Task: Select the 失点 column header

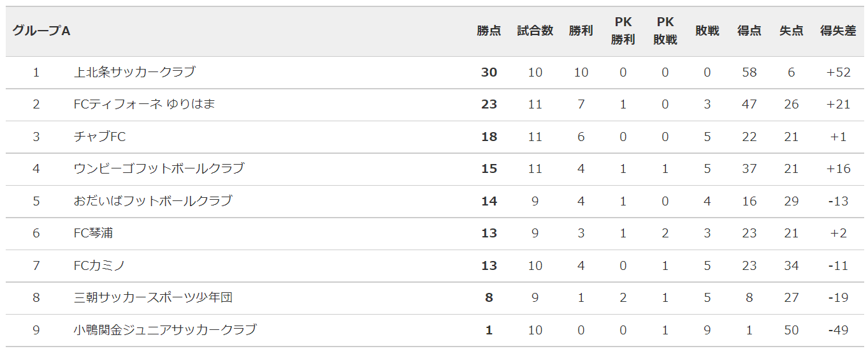Action: click(792, 31)
